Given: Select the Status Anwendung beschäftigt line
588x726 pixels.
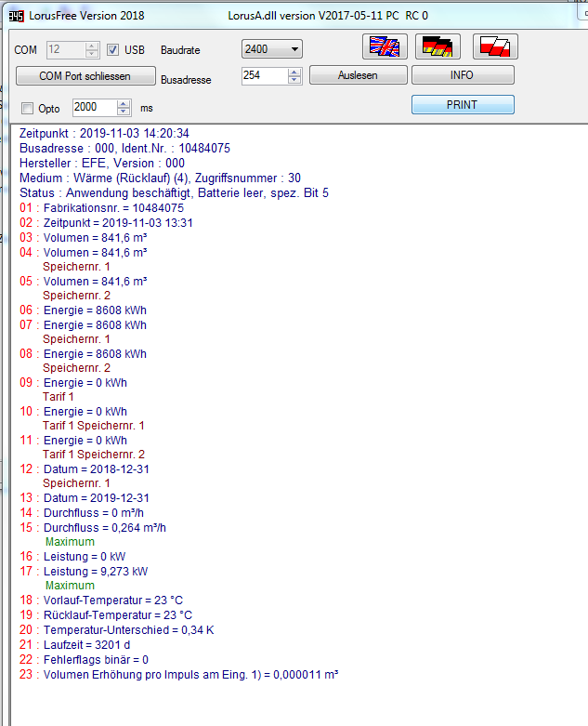Looking at the screenshot, I should tap(174, 193).
